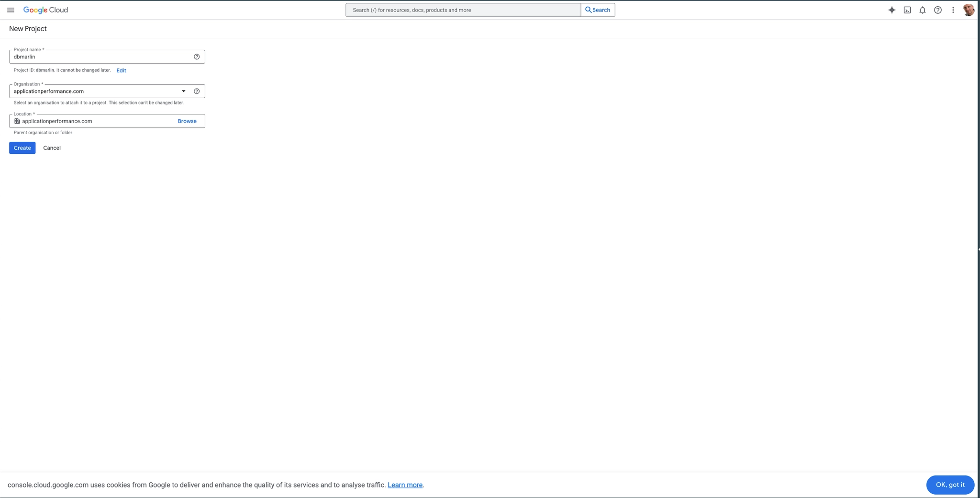Open the Gemini AI assistant icon
The image size is (980, 498).
coord(892,10)
